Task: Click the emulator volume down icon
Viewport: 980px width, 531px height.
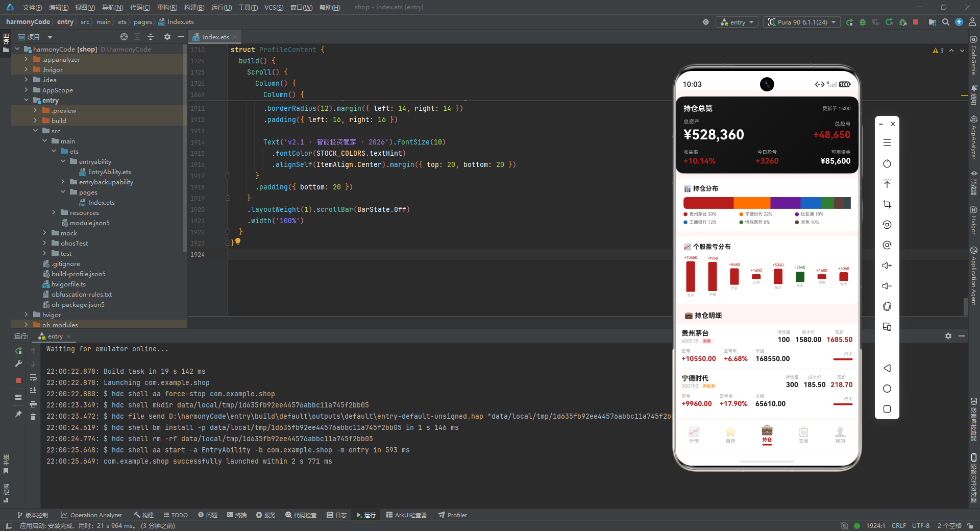Action: 887,286
